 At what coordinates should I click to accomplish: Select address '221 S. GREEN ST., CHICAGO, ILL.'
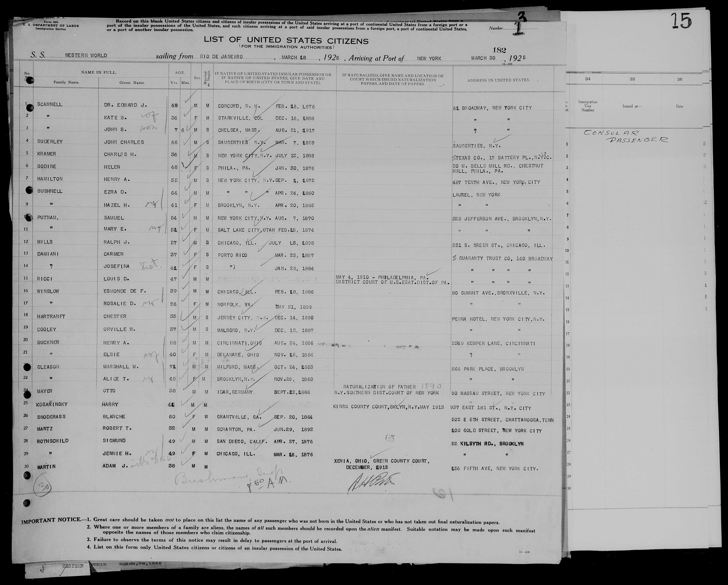[499, 246]
